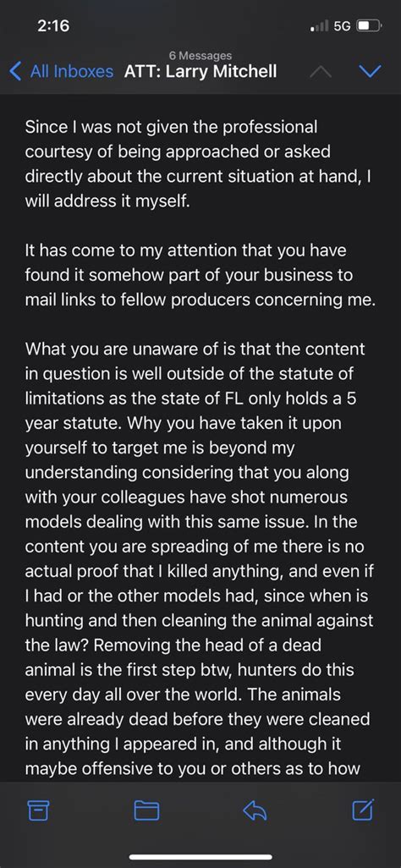Tap the line What you are unaware of
This screenshot has height=868, width=401.
[195, 349]
